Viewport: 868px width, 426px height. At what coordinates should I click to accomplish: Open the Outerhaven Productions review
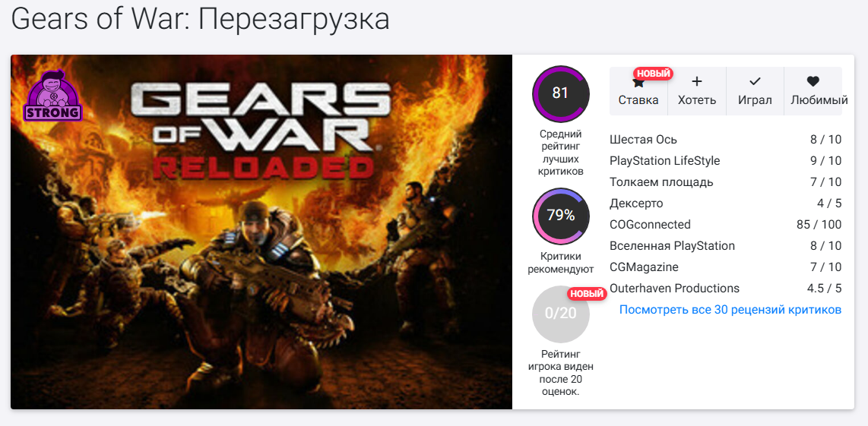[x=725, y=289]
